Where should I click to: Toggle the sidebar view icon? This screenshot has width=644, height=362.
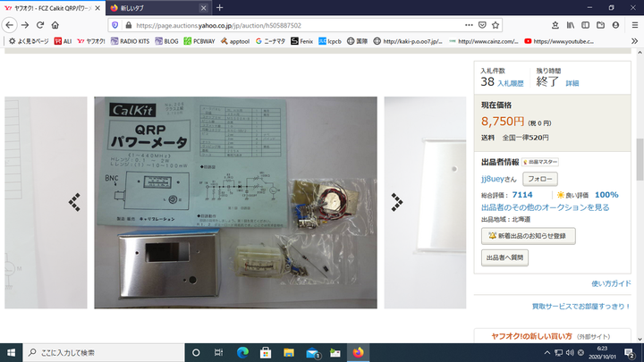tap(585, 25)
